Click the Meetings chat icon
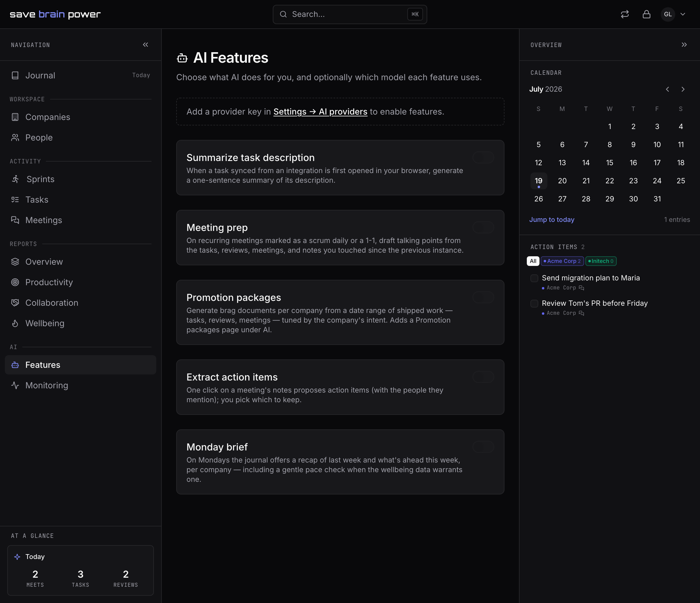The width and height of the screenshot is (700, 603). [15, 220]
